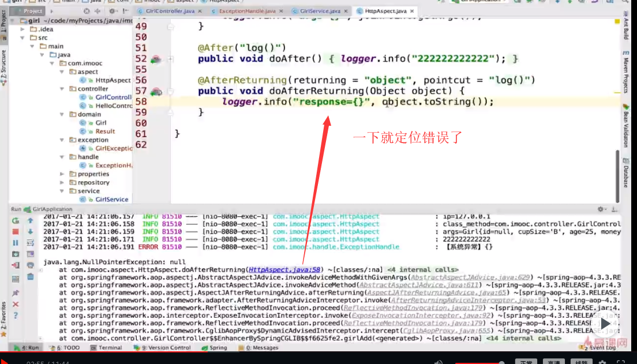
Task: Collapse the main folder
Action: point(32,46)
